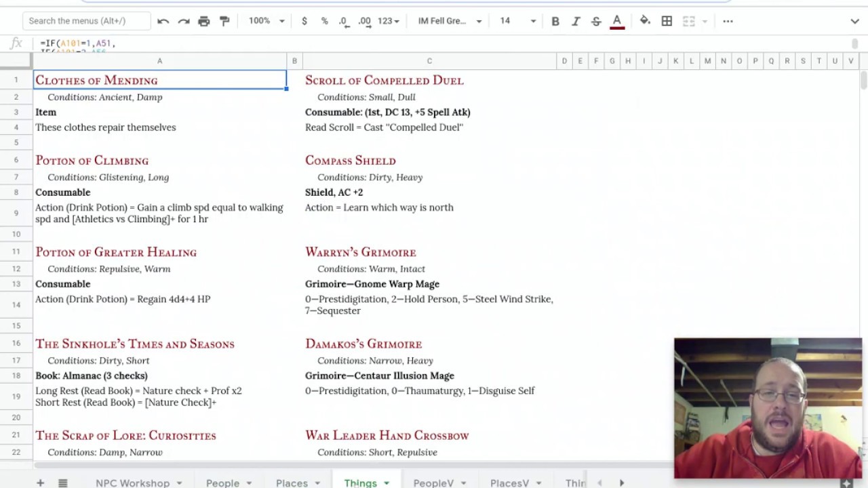
Task: Click the Compass Shield heading
Action: coord(350,161)
